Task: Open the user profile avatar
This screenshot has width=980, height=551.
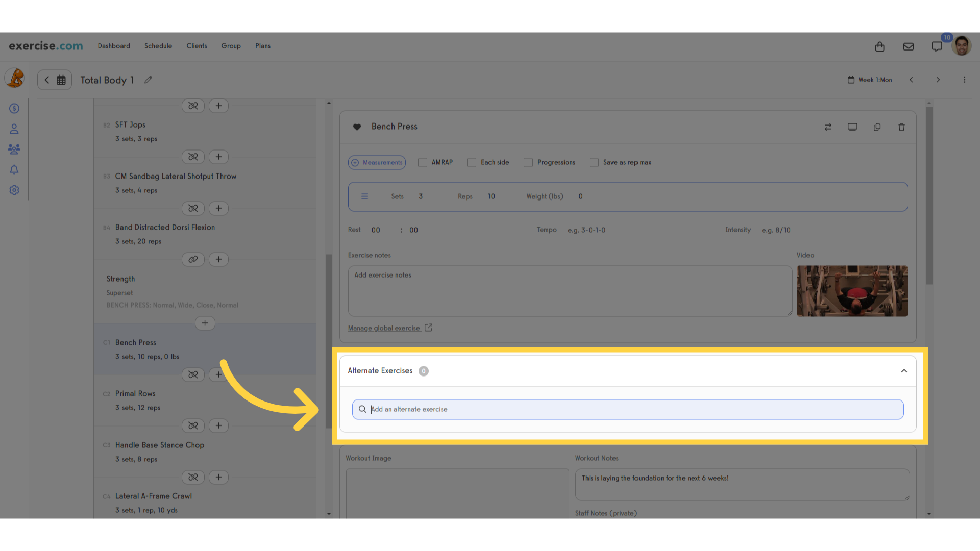Action: pyautogui.click(x=962, y=46)
